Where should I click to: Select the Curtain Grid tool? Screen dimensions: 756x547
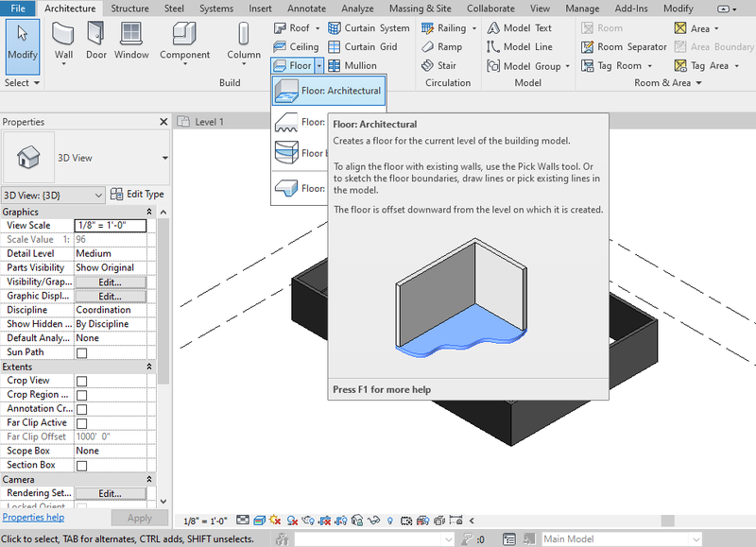363,46
